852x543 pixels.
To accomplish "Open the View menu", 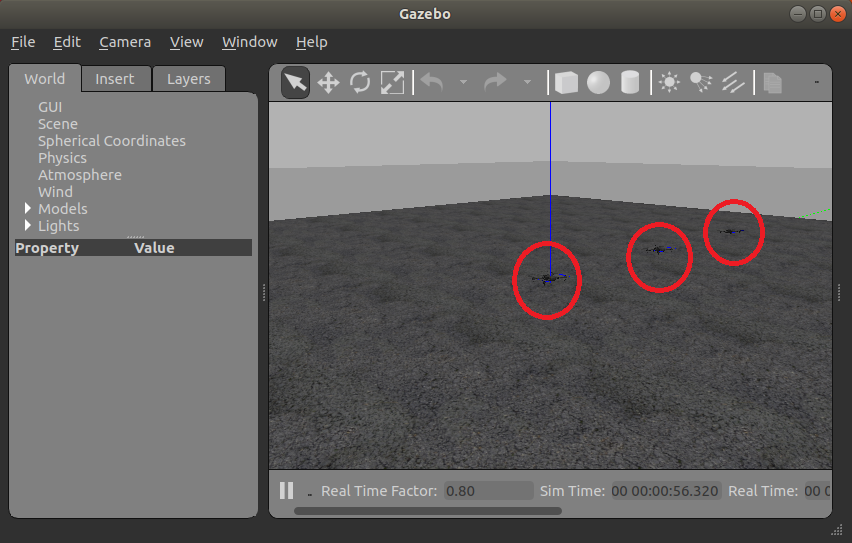I will click(186, 42).
